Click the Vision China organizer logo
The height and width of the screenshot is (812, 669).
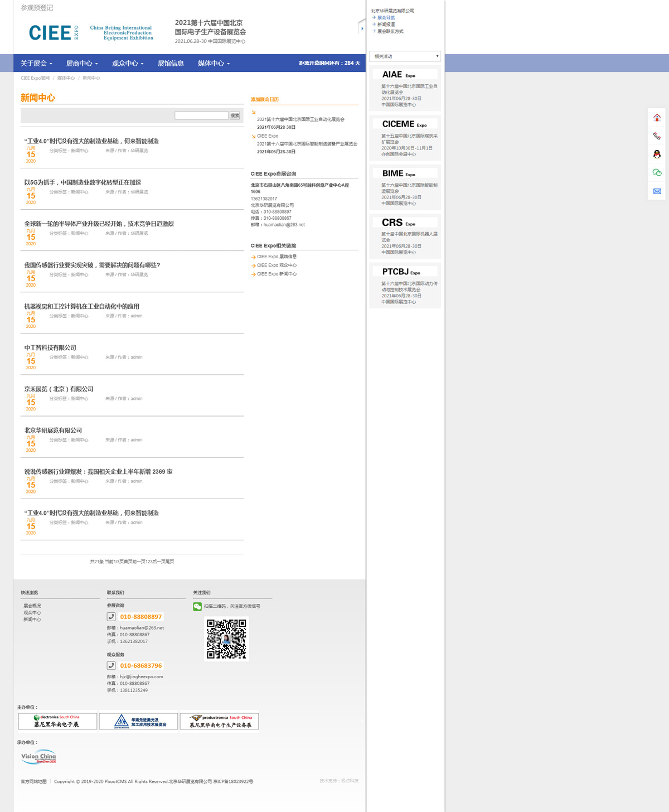point(38,757)
